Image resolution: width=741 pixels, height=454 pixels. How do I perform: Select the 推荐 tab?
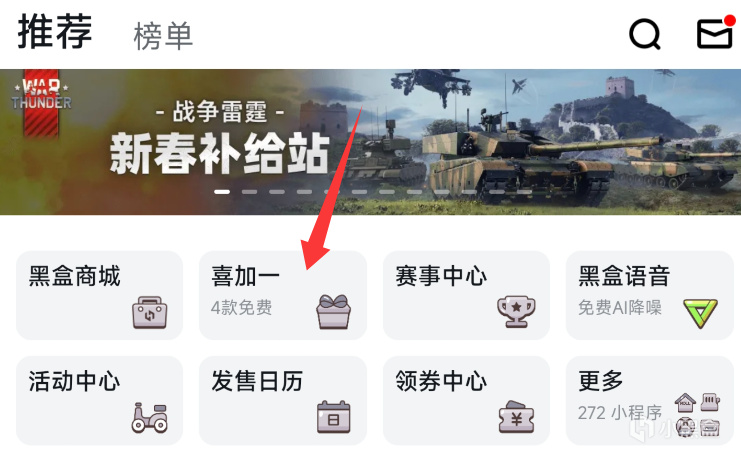point(55,31)
